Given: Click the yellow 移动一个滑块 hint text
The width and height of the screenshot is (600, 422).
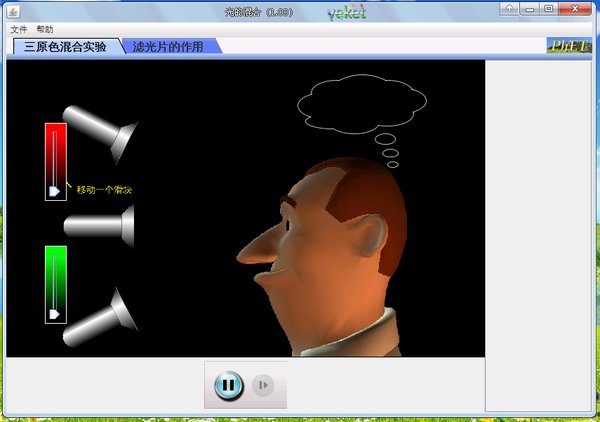Looking at the screenshot, I should (x=104, y=189).
